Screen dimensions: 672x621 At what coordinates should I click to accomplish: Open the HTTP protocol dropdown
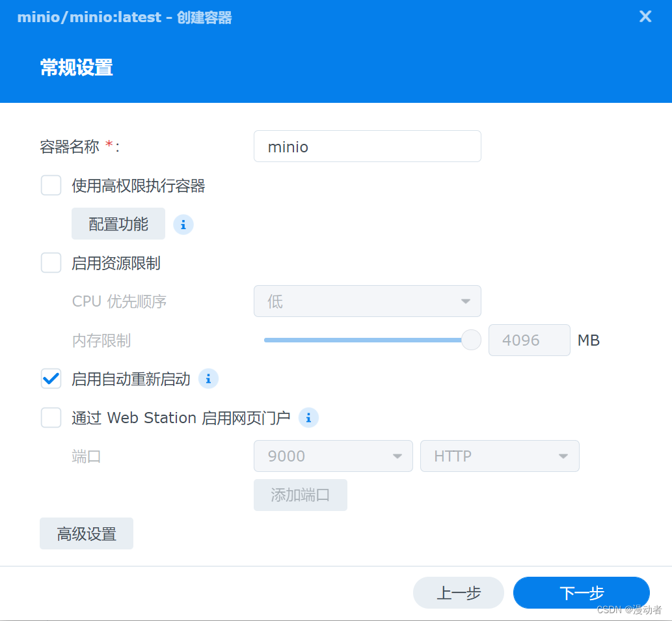click(x=499, y=456)
